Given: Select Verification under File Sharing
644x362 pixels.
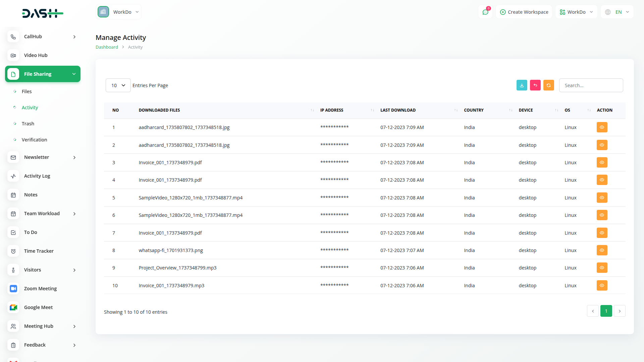Looking at the screenshot, I should click(34, 140).
